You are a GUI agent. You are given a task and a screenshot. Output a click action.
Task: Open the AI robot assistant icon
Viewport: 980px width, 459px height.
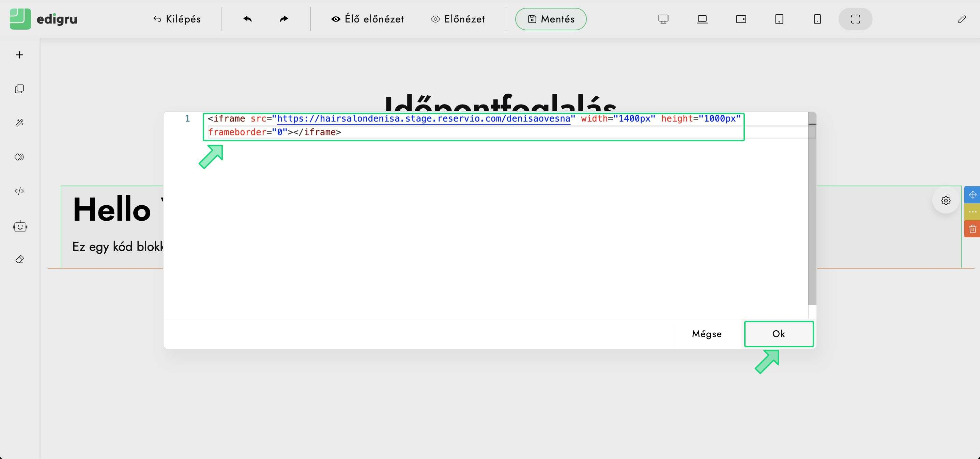(20, 227)
